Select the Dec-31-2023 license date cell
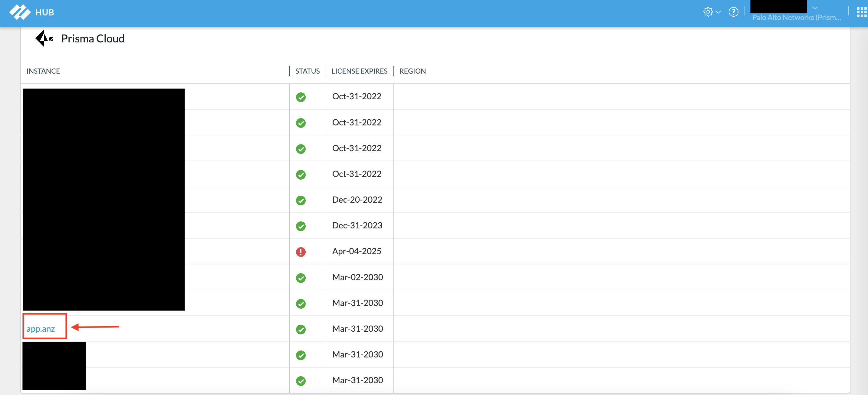This screenshot has height=395, width=868. pyautogui.click(x=357, y=225)
